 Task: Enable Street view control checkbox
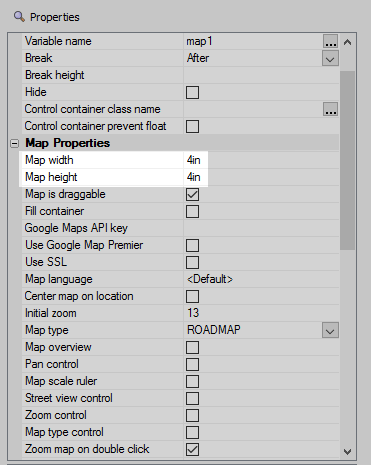point(192,398)
